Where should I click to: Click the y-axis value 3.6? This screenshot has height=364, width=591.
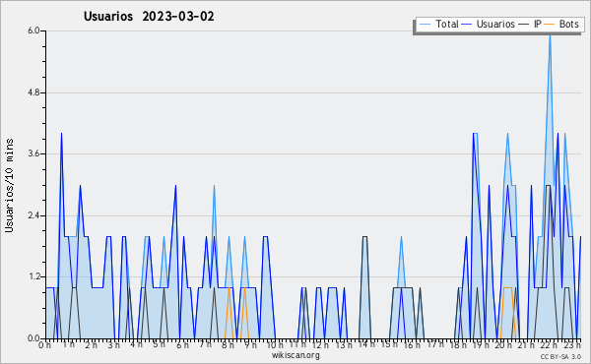pos(33,153)
